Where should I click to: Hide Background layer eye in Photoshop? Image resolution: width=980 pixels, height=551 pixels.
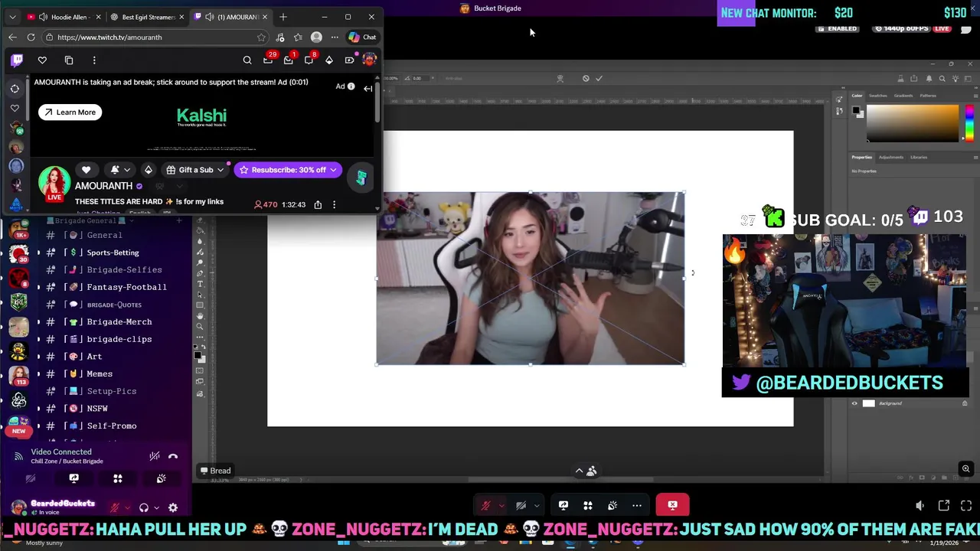coord(854,403)
